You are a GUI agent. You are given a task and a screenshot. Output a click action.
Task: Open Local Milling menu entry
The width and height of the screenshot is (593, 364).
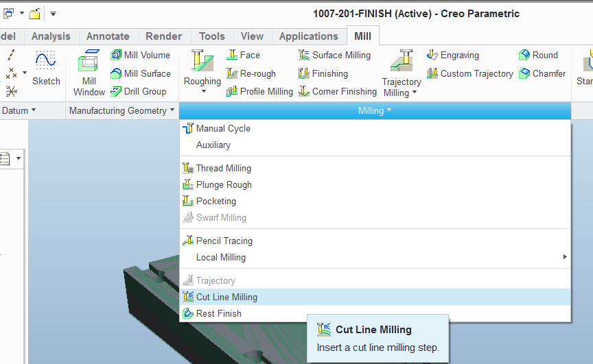[x=375, y=258]
